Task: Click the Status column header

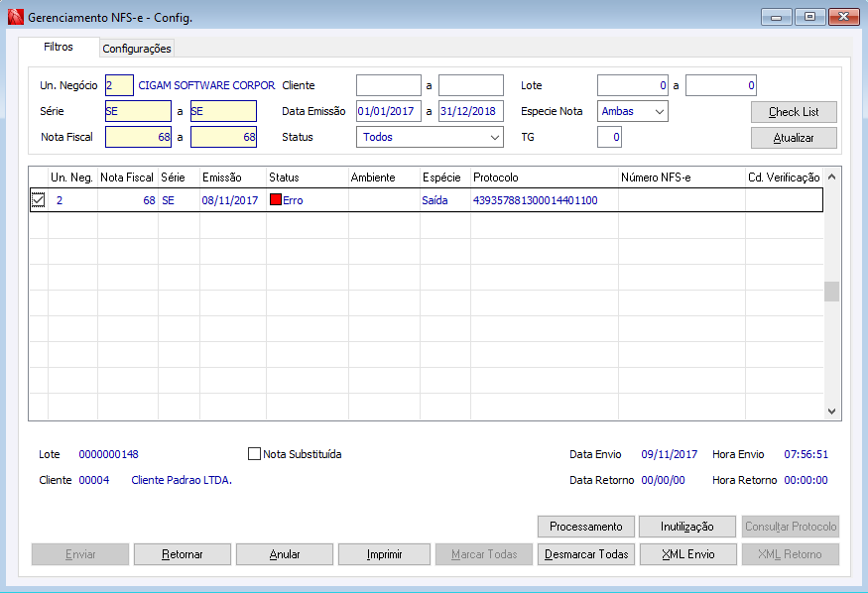Action: (308, 178)
